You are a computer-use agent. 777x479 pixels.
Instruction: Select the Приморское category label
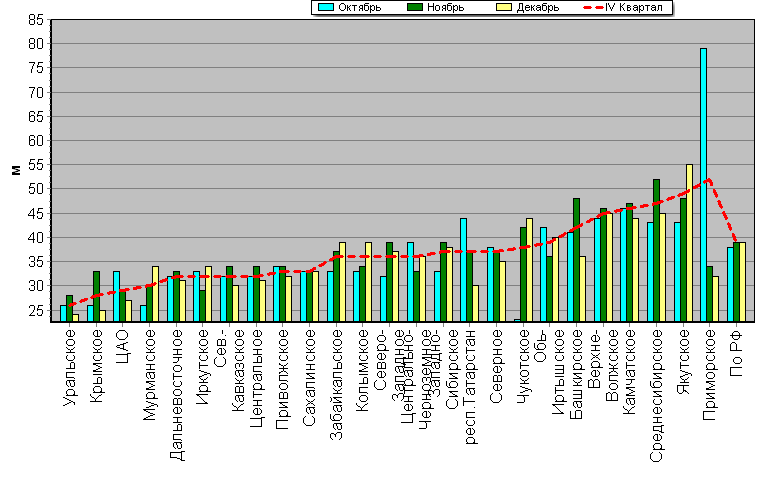(710, 375)
